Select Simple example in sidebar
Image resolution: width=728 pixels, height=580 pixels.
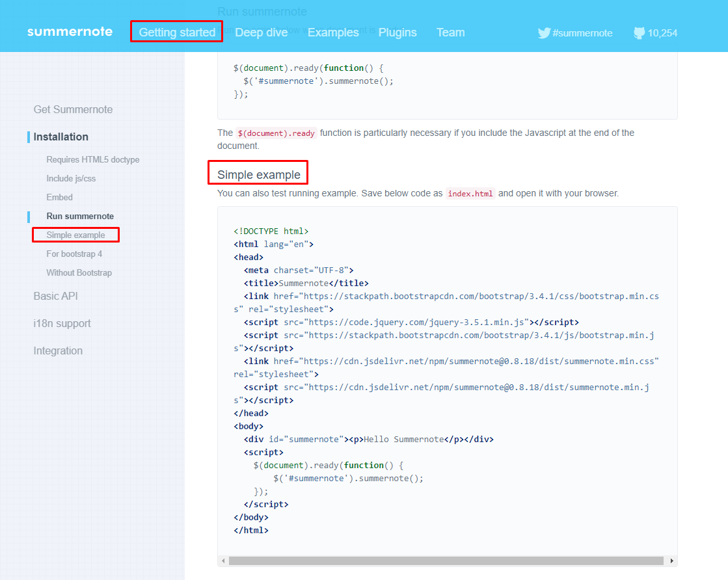click(x=75, y=235)
